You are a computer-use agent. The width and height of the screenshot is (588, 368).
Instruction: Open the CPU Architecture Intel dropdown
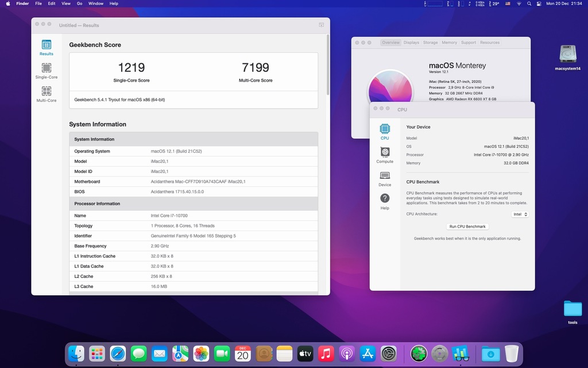click(x=520, y=214)
